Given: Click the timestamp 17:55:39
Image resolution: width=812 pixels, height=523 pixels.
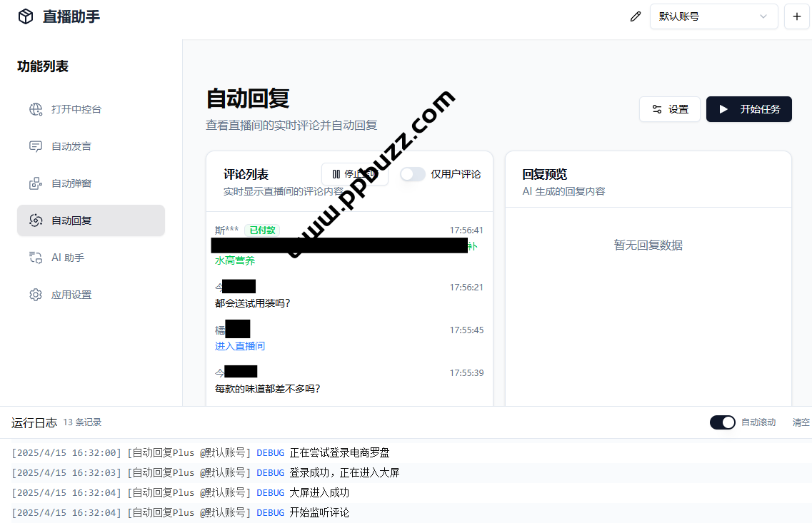Looking at the screenshot, I should click(466, 373).
